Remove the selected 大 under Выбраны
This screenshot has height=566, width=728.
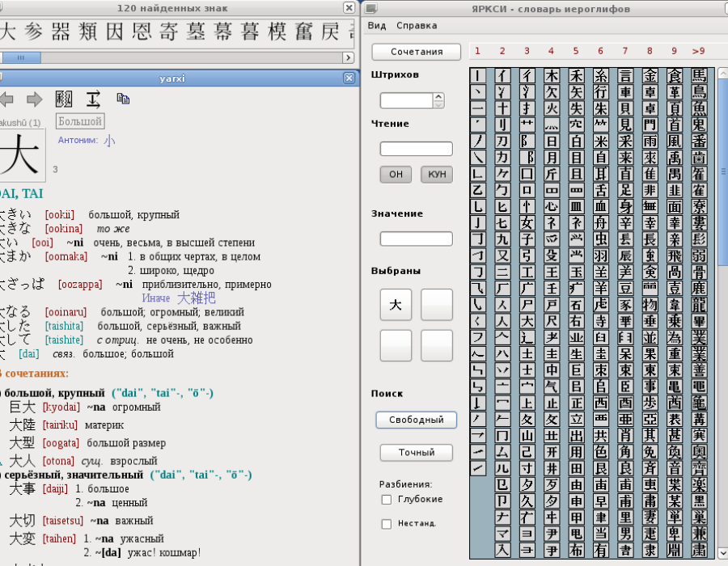pyautogui.click(x=396, y=305)
